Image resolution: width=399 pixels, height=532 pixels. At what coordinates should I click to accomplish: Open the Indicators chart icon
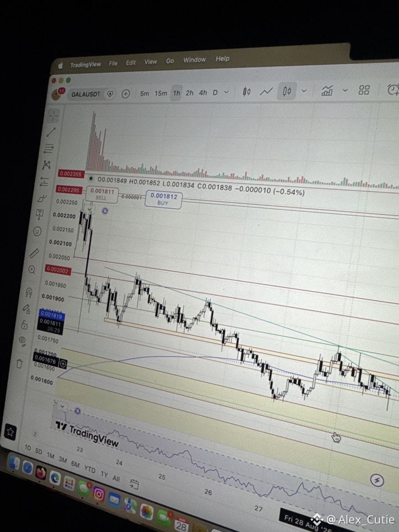tap(327, 91)
